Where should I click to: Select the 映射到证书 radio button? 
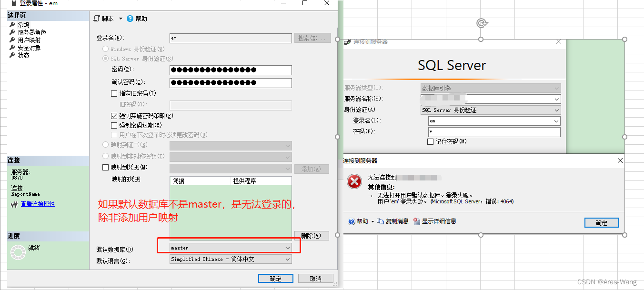[106, 145]
